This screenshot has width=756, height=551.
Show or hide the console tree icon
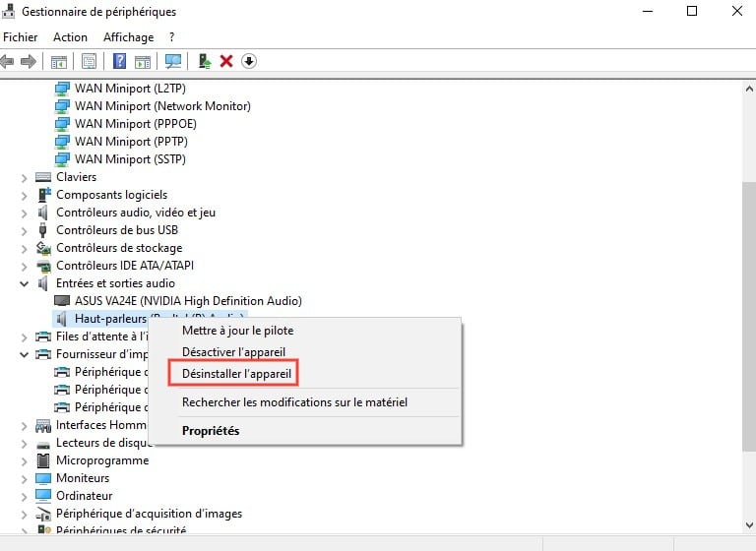tap(59, 62)
